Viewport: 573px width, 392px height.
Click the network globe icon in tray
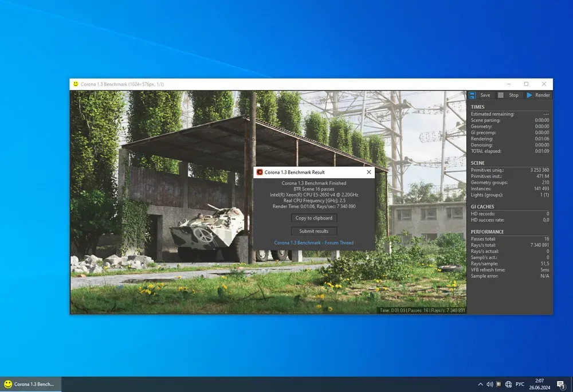[x=508, y=384]
